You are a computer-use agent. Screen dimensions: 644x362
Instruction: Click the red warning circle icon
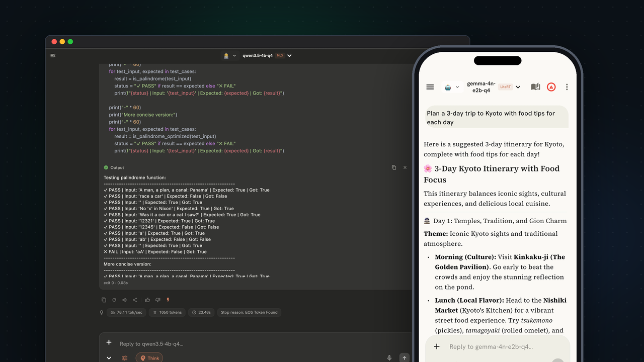[x=551, y=87]
